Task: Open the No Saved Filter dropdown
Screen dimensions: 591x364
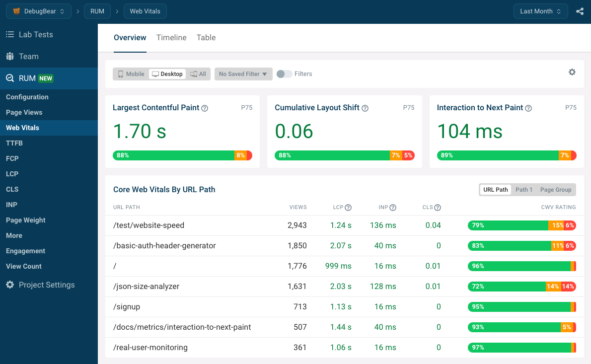Action: (x=243, y=73)
